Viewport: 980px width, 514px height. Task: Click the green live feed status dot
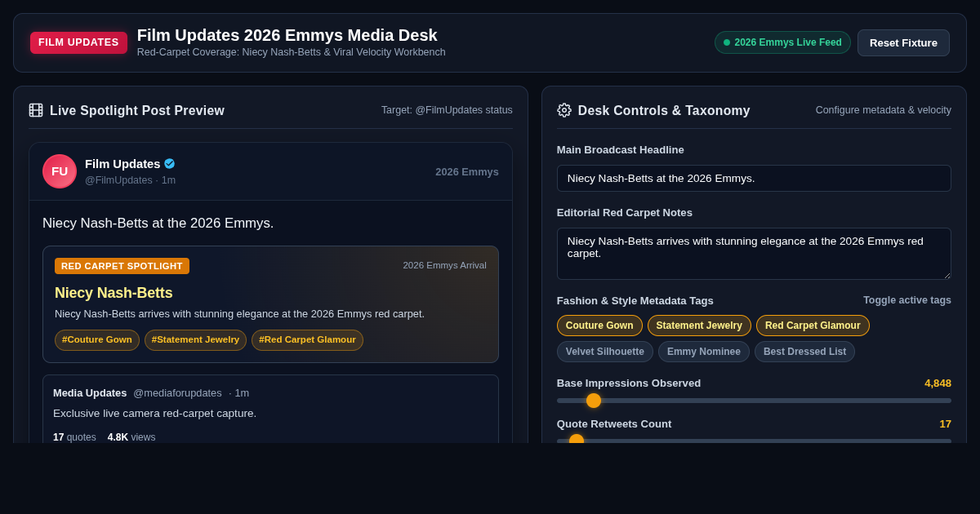coord(727,42)
